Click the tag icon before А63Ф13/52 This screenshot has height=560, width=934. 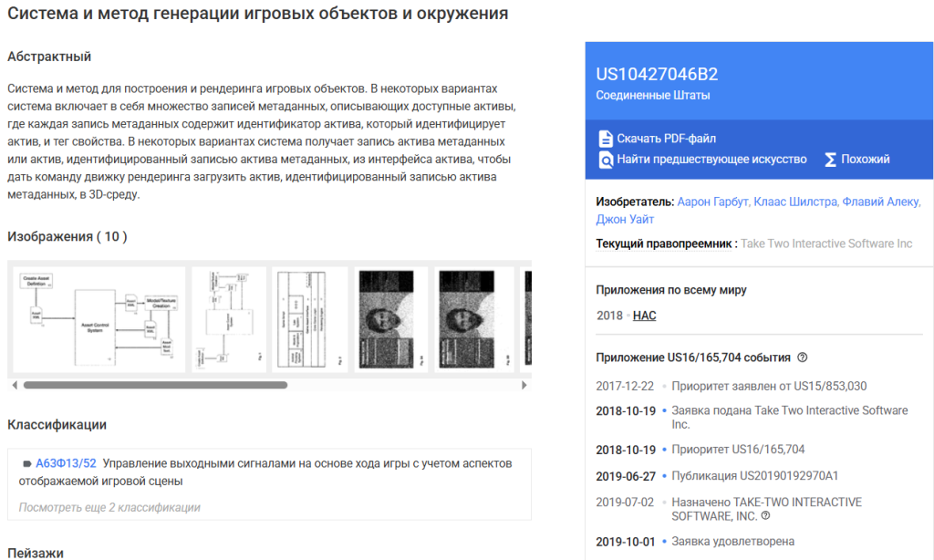pos(26,463)
